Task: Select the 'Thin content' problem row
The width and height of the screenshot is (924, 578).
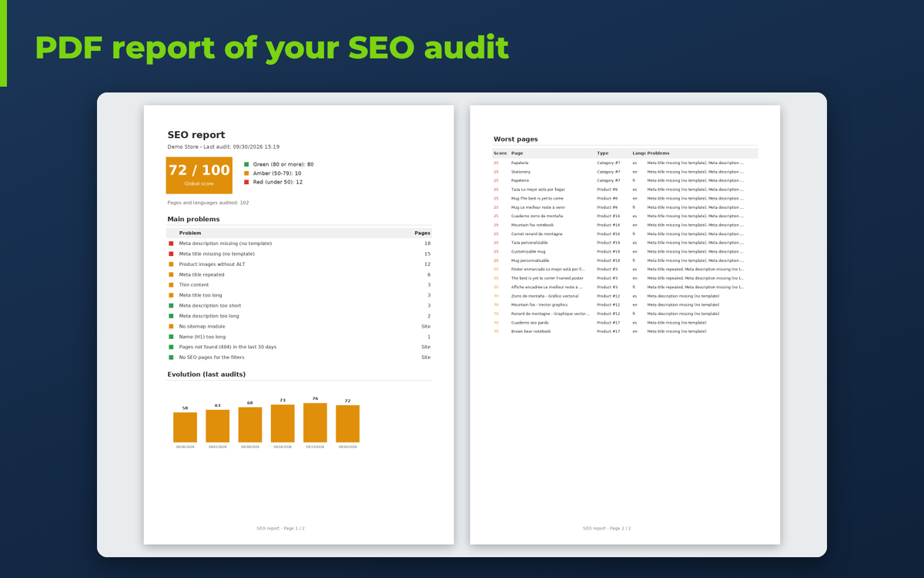Action: click(x=299, y=285)
